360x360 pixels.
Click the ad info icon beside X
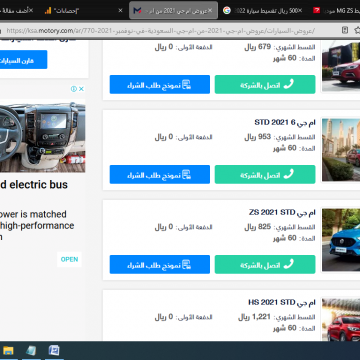click(x=74, y=89)
